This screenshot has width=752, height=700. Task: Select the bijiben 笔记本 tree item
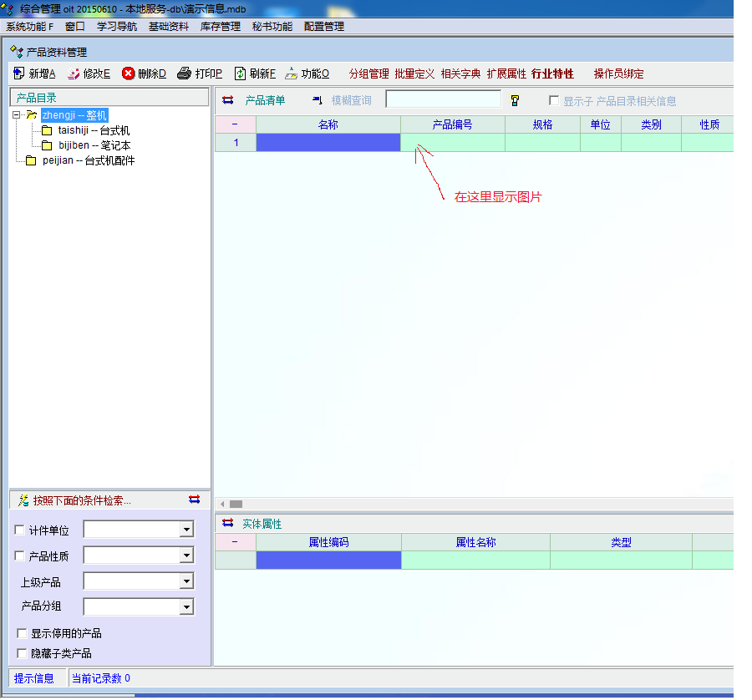94,145
